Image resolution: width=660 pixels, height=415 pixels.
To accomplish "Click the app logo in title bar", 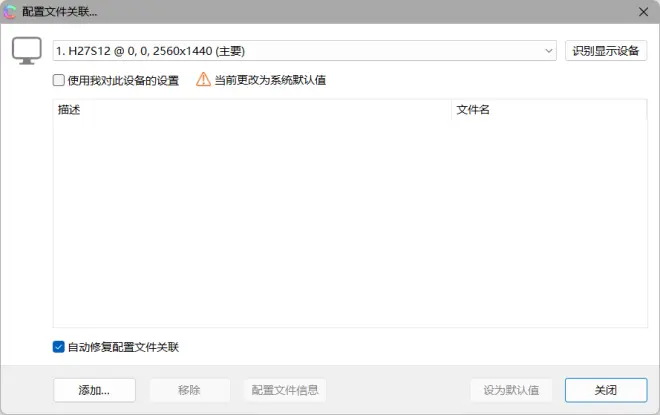I will (x=10, y=12).
